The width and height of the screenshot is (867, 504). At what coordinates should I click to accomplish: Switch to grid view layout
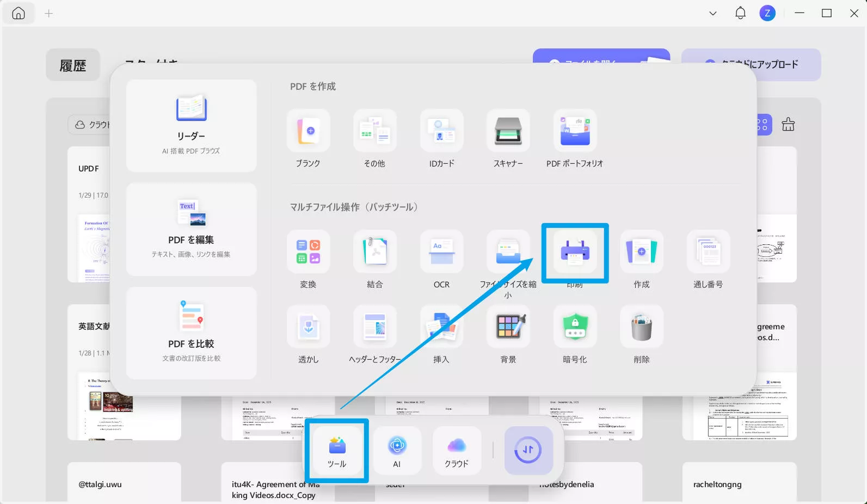coord(763,125)
